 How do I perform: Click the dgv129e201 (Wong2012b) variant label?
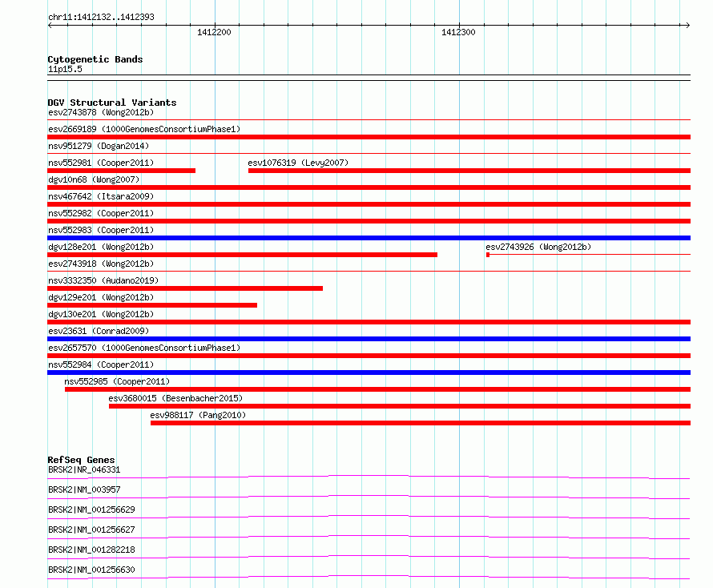coord(101,297)
